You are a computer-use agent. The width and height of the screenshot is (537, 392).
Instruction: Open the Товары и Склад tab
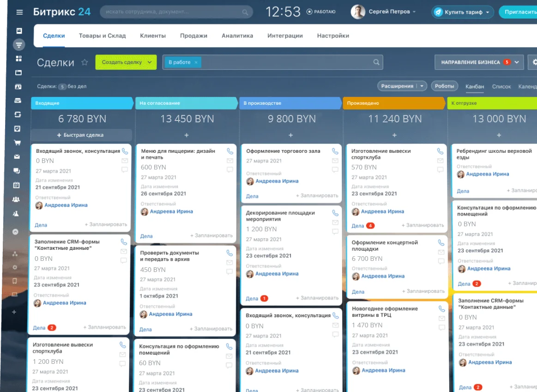(102, 36)
